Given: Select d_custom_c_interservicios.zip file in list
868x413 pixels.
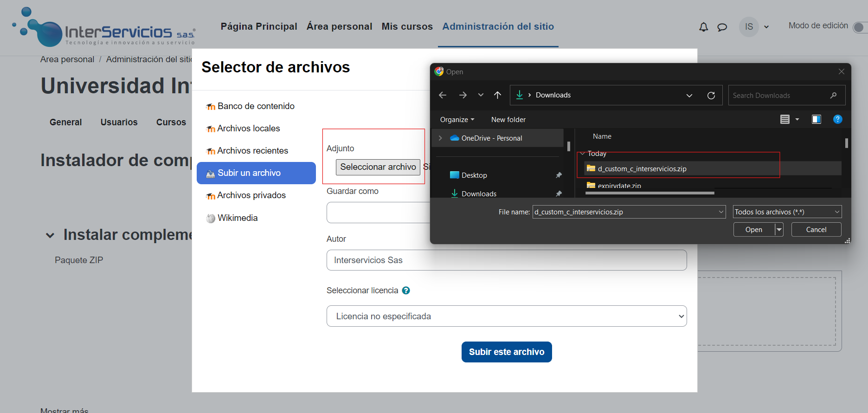Looking at the screenshot, I should pyautogui.click(x=642, y=169).
